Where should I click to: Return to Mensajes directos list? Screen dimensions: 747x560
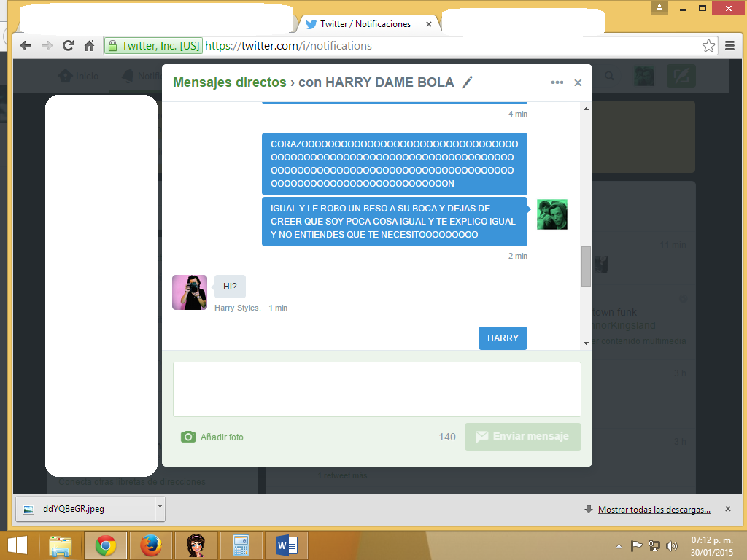point(229,82)
